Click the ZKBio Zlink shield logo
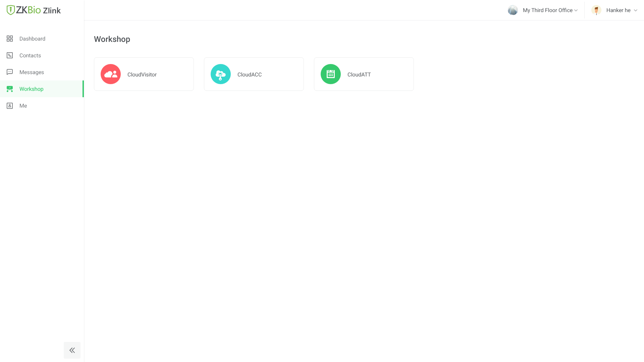 pos(11,10)
